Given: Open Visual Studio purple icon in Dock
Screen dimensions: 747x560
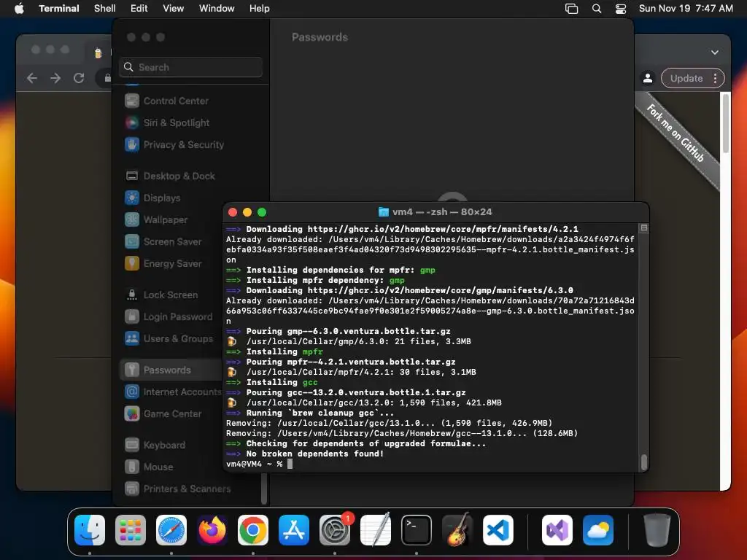Looking at the screenshot, I should [557, 530].
